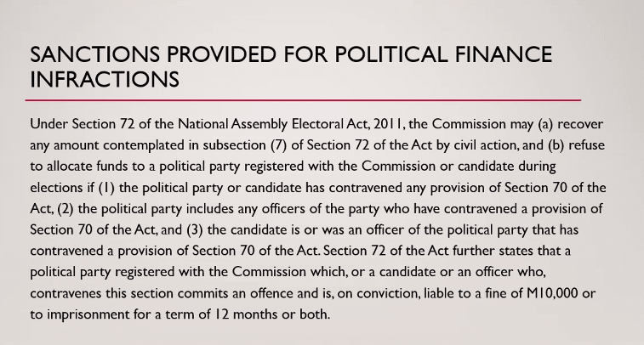644x345 pixels.
Task: Click the red horizontal divider line
Action: pyautogui.click(x=303, y=99)
